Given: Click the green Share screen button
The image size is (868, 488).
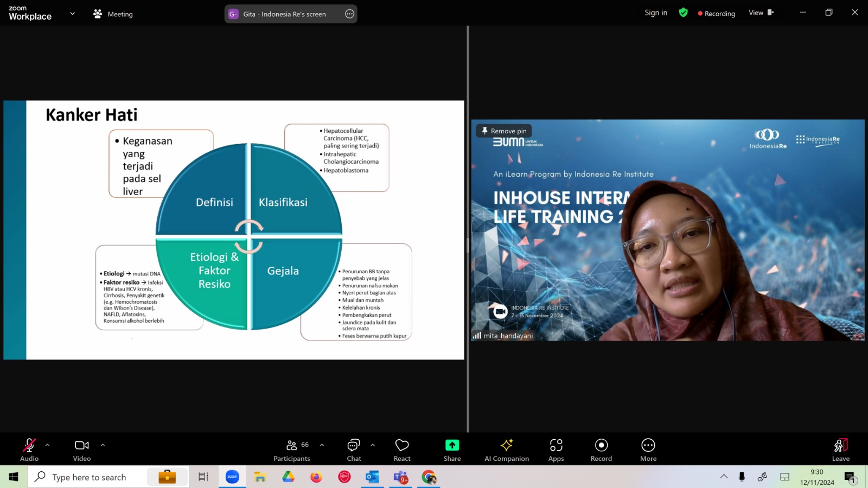Looking at the screenshot, I should click(x=452, y=450).
